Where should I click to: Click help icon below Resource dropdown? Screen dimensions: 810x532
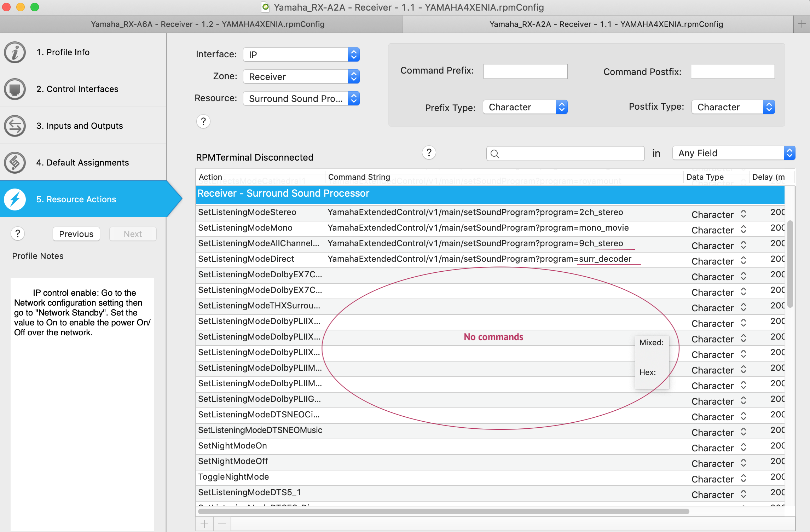point(203,122)
